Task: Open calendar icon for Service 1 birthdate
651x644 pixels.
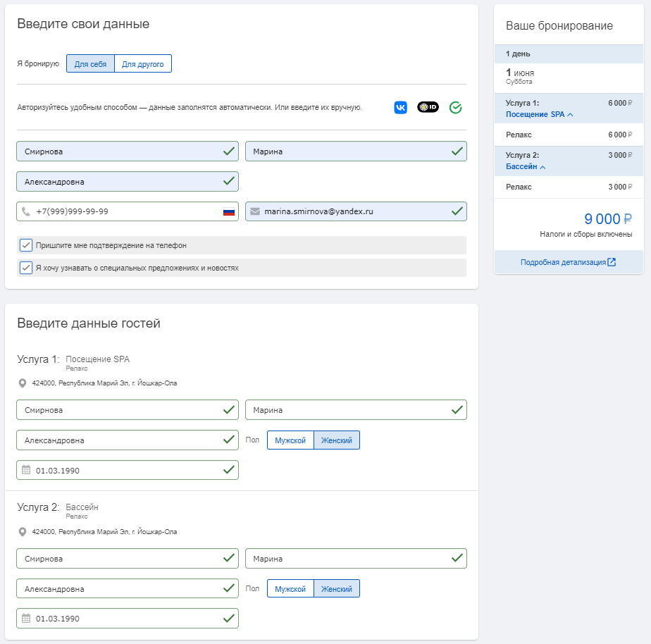Action: point(26,470)
